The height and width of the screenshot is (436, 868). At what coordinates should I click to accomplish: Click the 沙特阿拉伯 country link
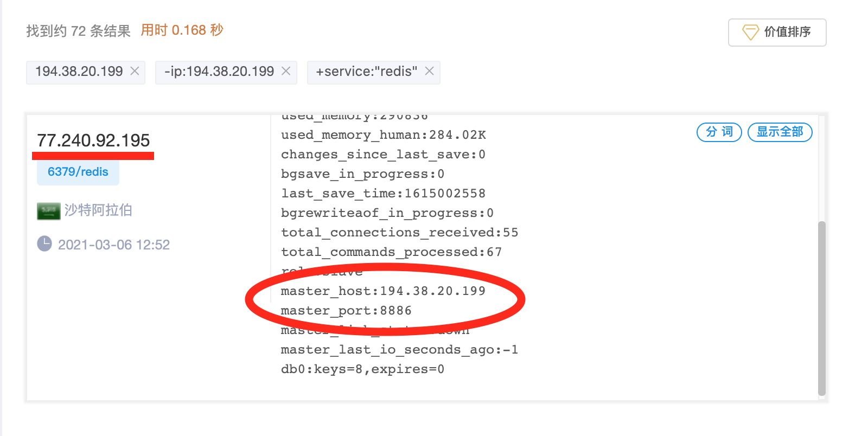(x=98, y=210)
